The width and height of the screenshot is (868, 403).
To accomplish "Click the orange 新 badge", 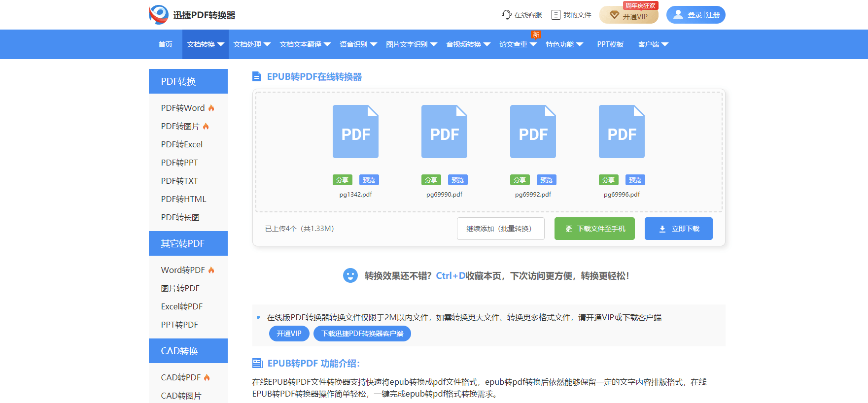I will pyautogui.click(x=536, y=34).
